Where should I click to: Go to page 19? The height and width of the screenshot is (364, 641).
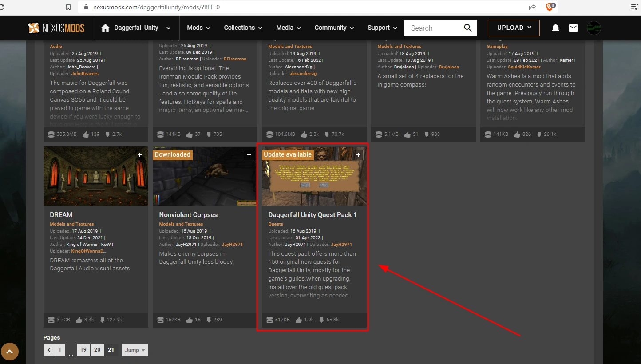coord(83,350)
